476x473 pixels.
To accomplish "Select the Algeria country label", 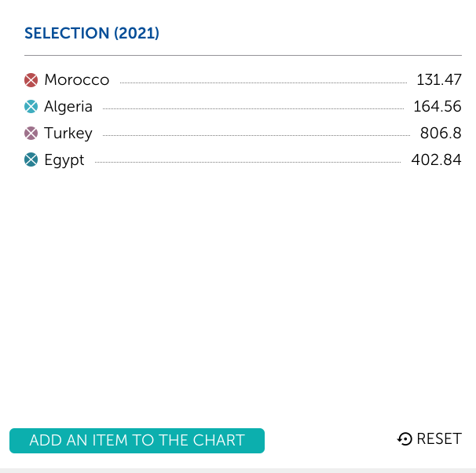I will [x=68, y=107].
